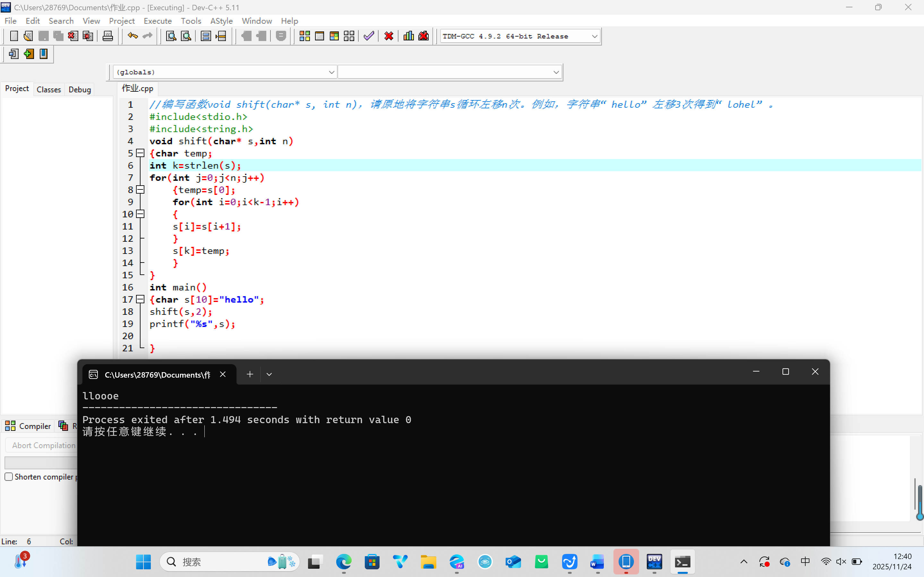924x577 pixels.
Task: Open the terminal new-tab dropdown chevron
Action: pos(269,374)
